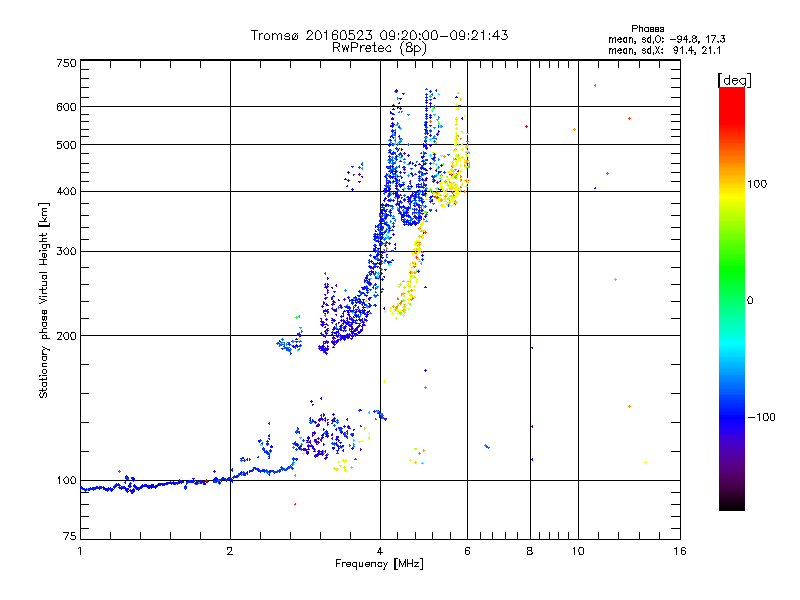Click the x-axis tick label '1'

(80, 551)
